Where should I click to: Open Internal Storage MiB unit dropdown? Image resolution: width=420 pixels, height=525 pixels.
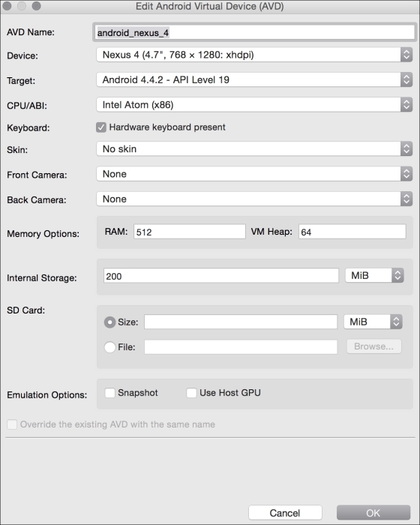click(x=374, y=275)
